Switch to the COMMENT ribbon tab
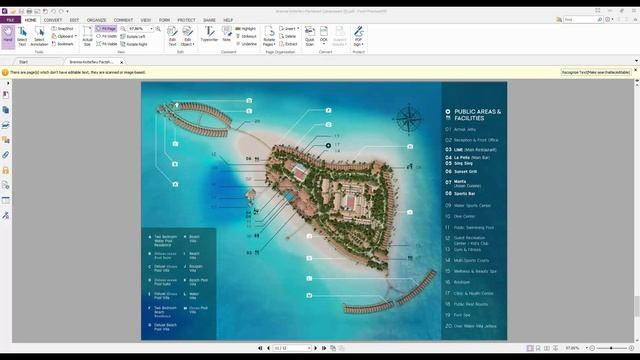Viewport: 640px width, 360px height. tap(123, 20)
